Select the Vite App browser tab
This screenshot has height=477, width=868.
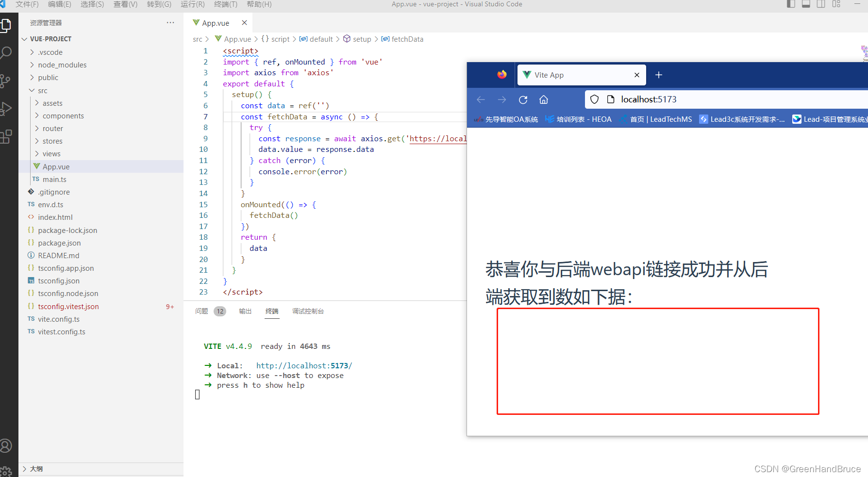pyautogui.click(x=582, y=75)
